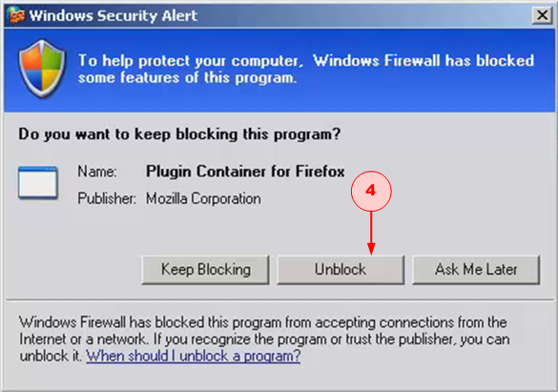Viewport: 558px width, 392px height.
Task: Click the Windows Security Alert title text
Action: (x=114, y=15)
